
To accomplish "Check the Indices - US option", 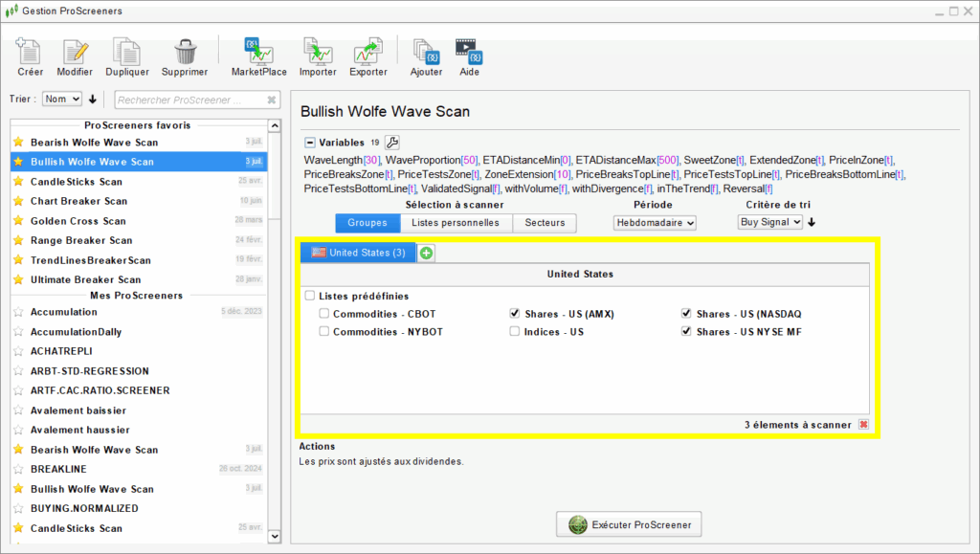I will 514,331.
